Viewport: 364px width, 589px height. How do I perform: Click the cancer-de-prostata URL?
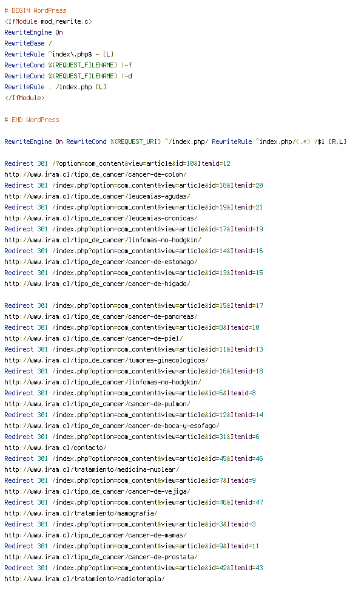point(101,557)
